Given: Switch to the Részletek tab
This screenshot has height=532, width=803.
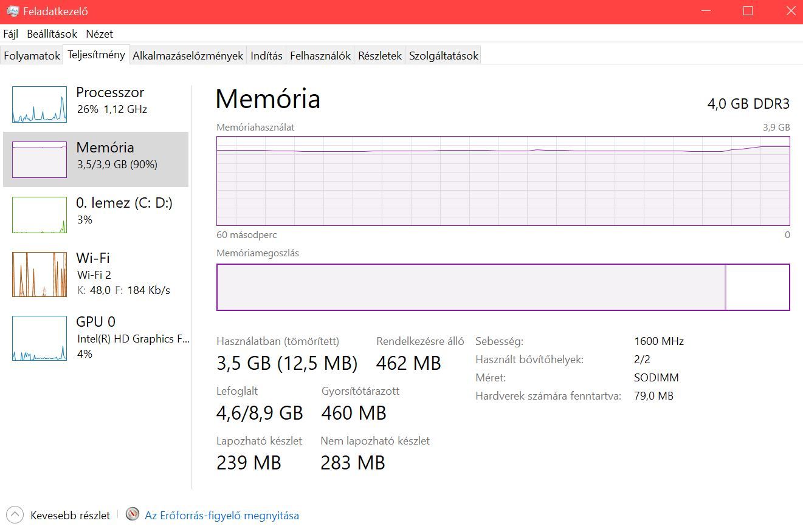Looking at the screenshot, I should [x=380, y=56].
